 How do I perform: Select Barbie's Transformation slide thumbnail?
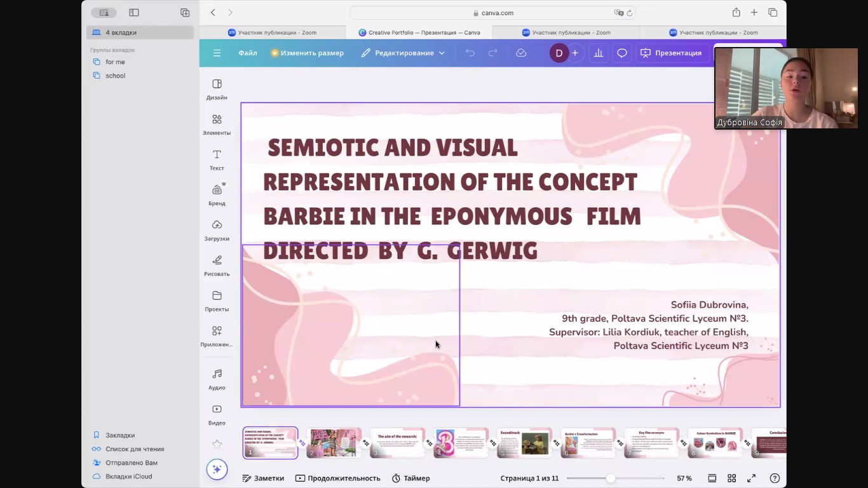[x=588, y=442]
